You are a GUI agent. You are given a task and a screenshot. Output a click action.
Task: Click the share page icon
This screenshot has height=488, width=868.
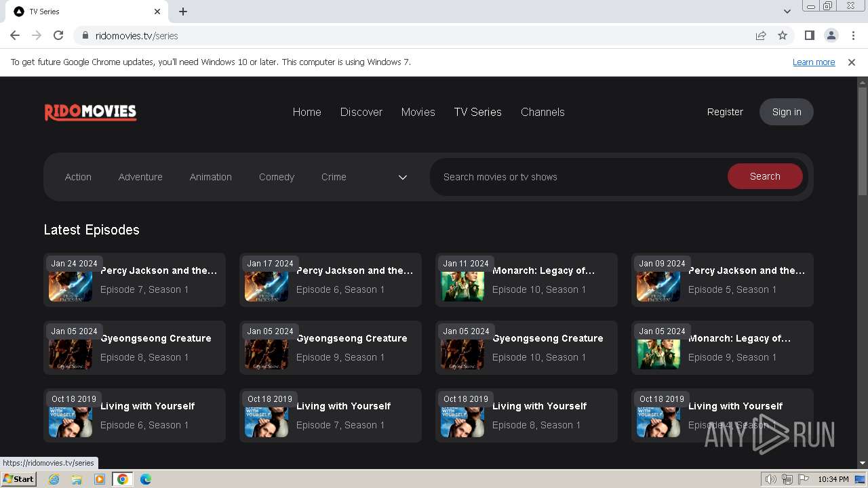761,35
